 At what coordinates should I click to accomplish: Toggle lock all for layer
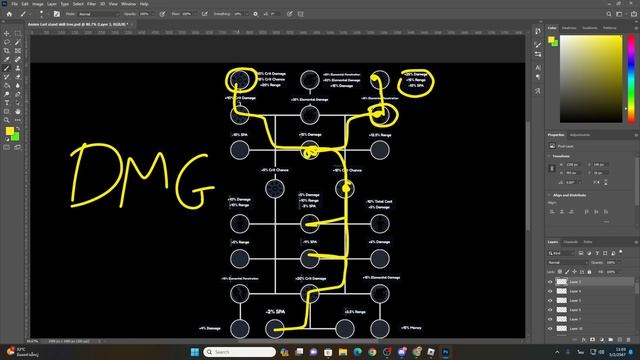click(589, 272)
